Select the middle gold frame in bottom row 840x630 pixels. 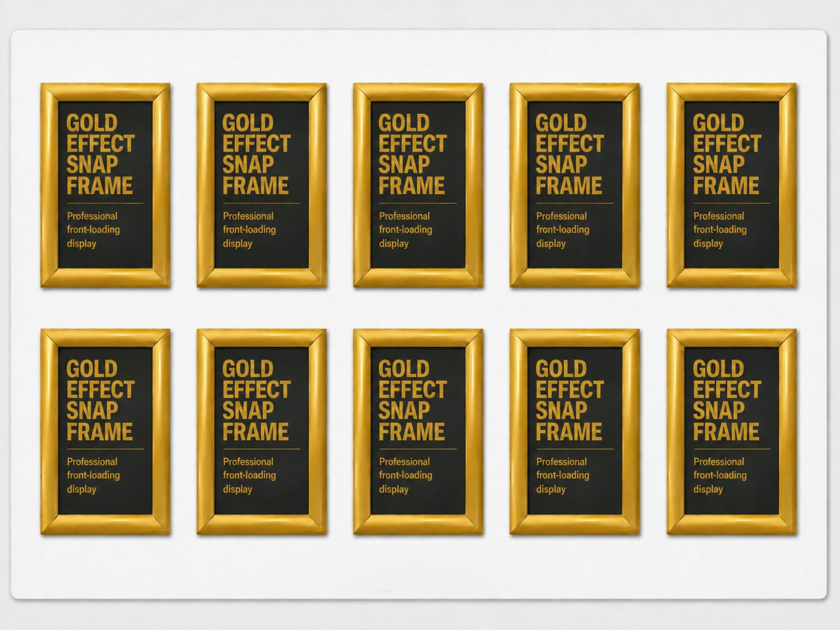point(418,432)
